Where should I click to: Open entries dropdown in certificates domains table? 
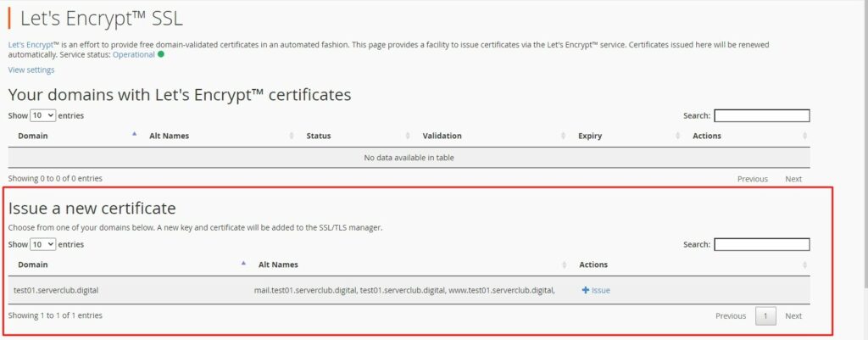pos(43,115)
